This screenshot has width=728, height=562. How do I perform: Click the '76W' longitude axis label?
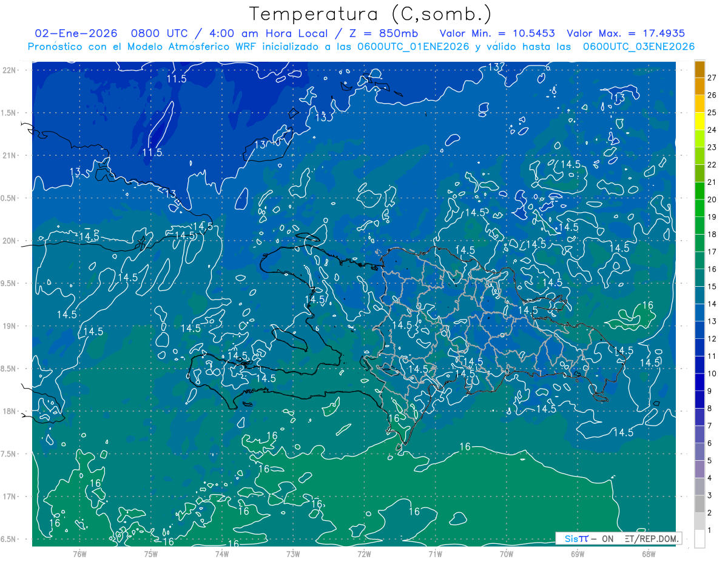pos(79,554)
